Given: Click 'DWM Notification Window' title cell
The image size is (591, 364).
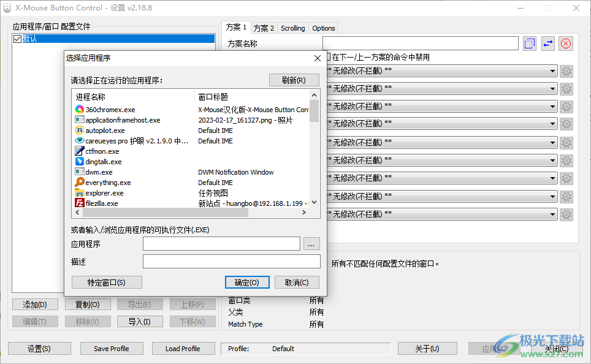Looking at the screenshot, I should (236, 172).
